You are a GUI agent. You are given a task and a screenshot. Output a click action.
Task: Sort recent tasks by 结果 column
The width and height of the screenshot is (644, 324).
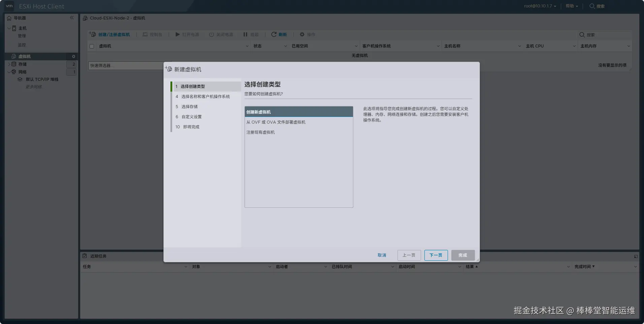472,267
